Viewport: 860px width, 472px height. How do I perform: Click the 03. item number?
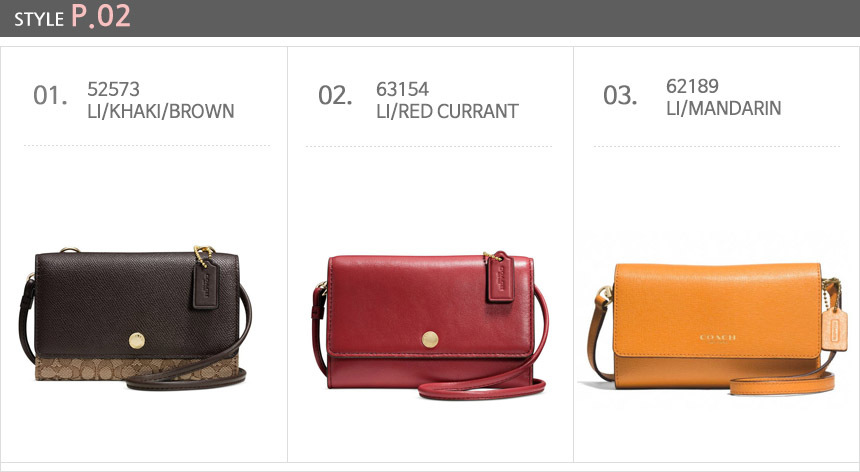click(x=620, y=95)
